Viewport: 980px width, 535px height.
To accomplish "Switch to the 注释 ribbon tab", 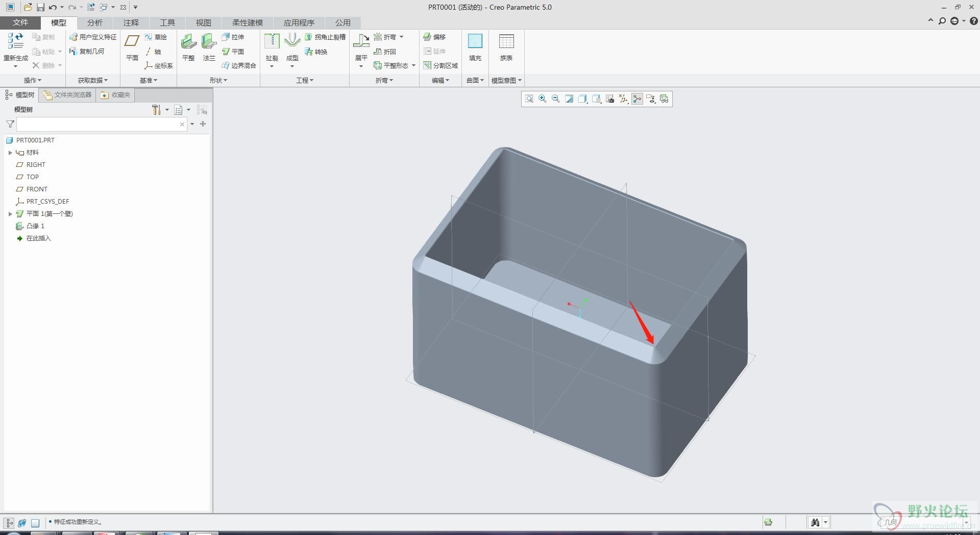I will [131, 22].
